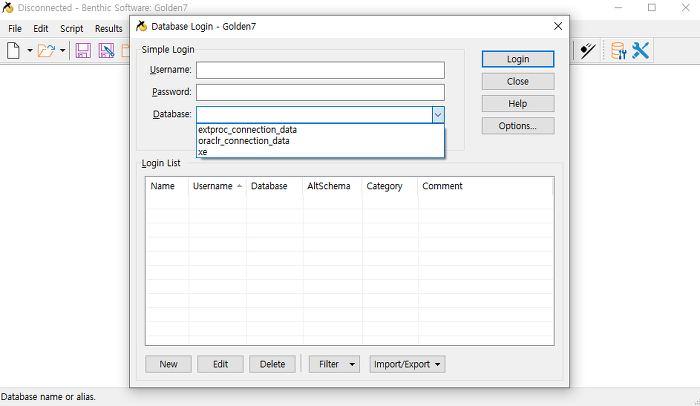Open the Import/Export dropdown button

407,364
